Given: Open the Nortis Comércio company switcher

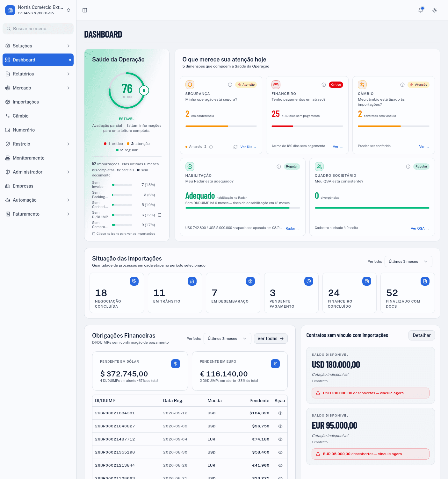Looking at the screenshot, I should [38, 10].
